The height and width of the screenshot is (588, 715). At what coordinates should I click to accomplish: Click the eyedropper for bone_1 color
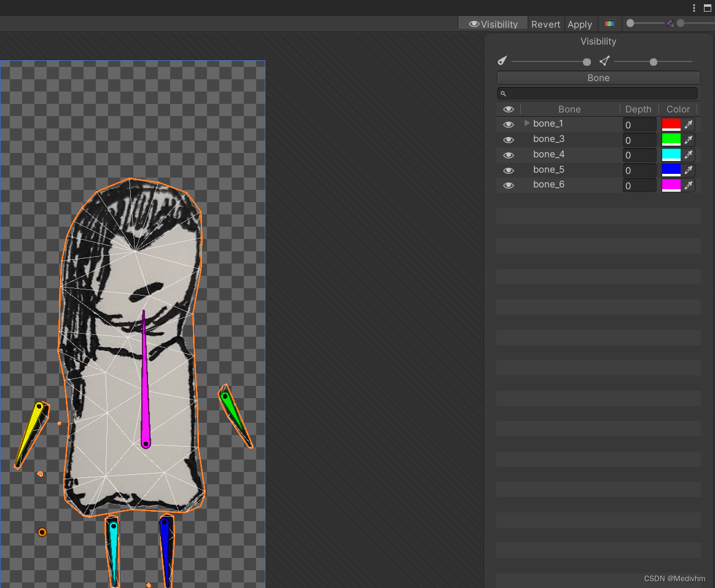[689, 124]
